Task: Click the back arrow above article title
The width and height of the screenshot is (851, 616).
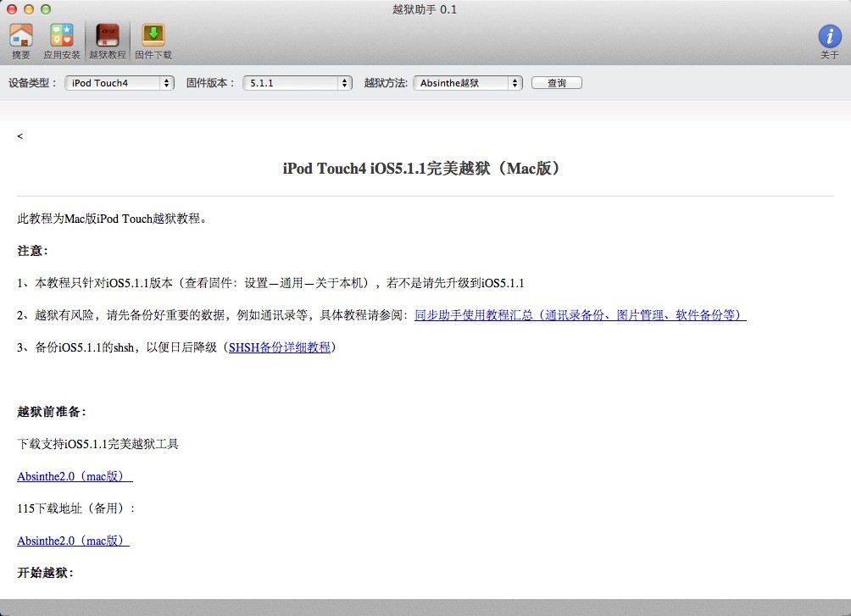Action: click(x=19, y=136)
